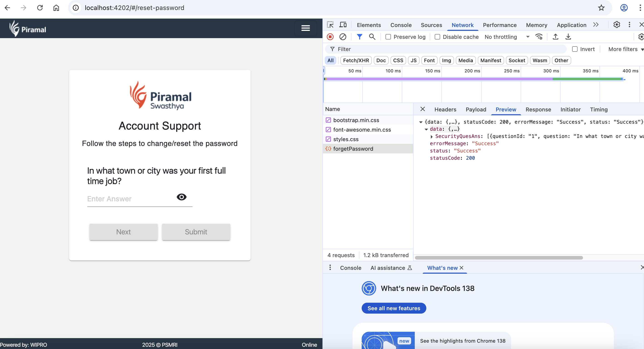Select the All request type filter
This screenshot has height=349, width=644.
pos(330,60)
